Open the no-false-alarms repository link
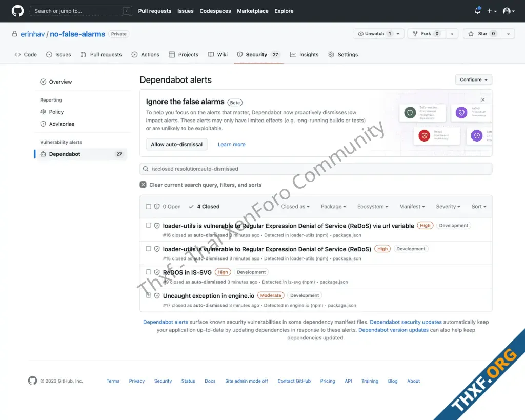525x420 pixels. pos(77,34)
